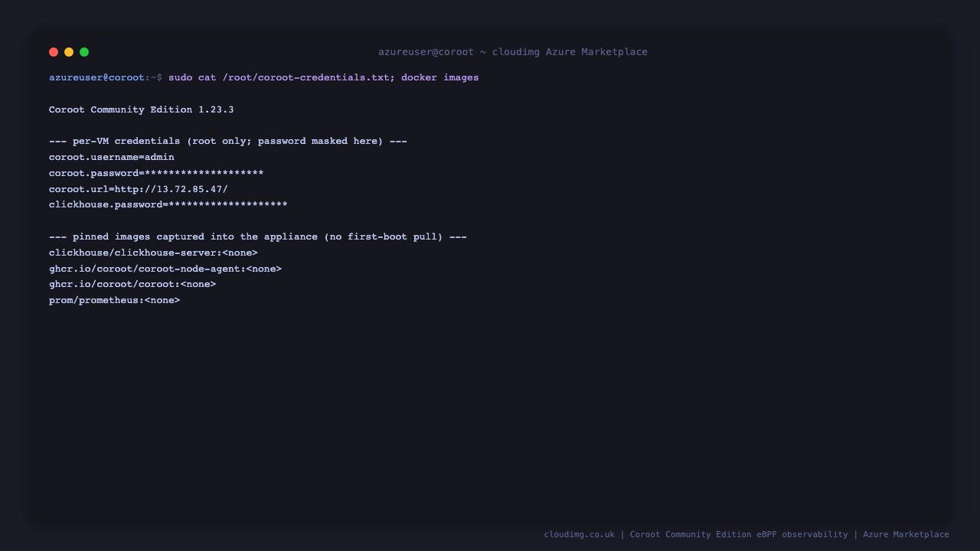Screen dimensions: 980x551
Task: Select the clickhouse/clickhouse-server image line
Action: pos(153,253)
